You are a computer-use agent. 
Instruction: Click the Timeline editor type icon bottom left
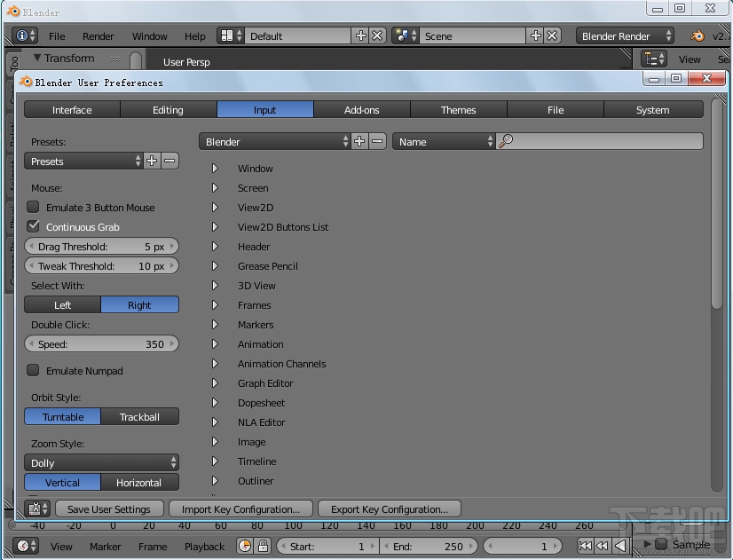tap(23, 546)
